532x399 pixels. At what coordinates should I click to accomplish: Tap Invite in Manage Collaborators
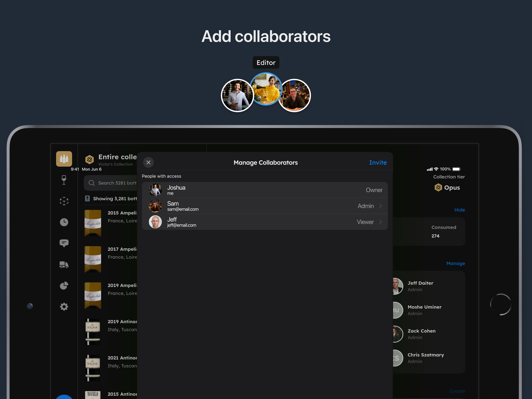coord(378,162)
